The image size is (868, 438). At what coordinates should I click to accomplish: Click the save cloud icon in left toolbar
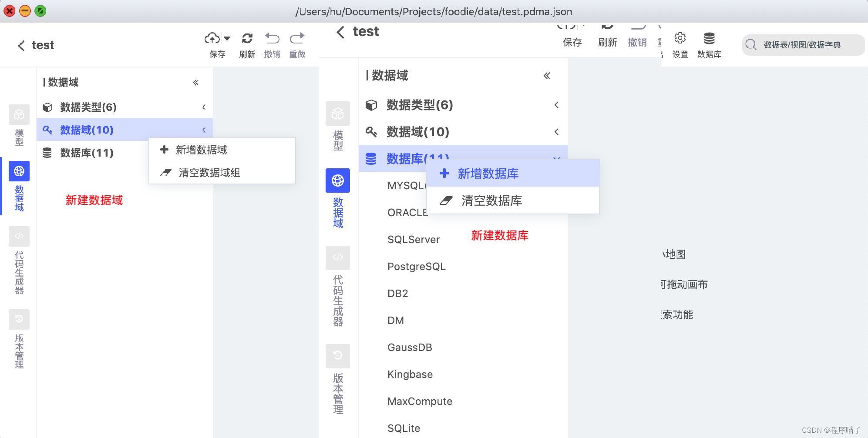pos(212,38)
